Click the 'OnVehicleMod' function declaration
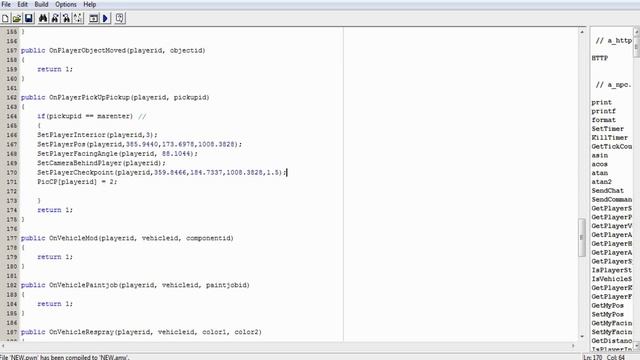The height and width of the screenshot is (360, 640). tap(127, 238)
